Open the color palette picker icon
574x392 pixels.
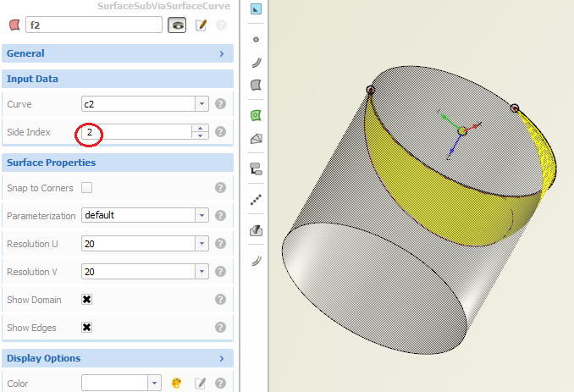pyautogui.click(x=176, y=383)
